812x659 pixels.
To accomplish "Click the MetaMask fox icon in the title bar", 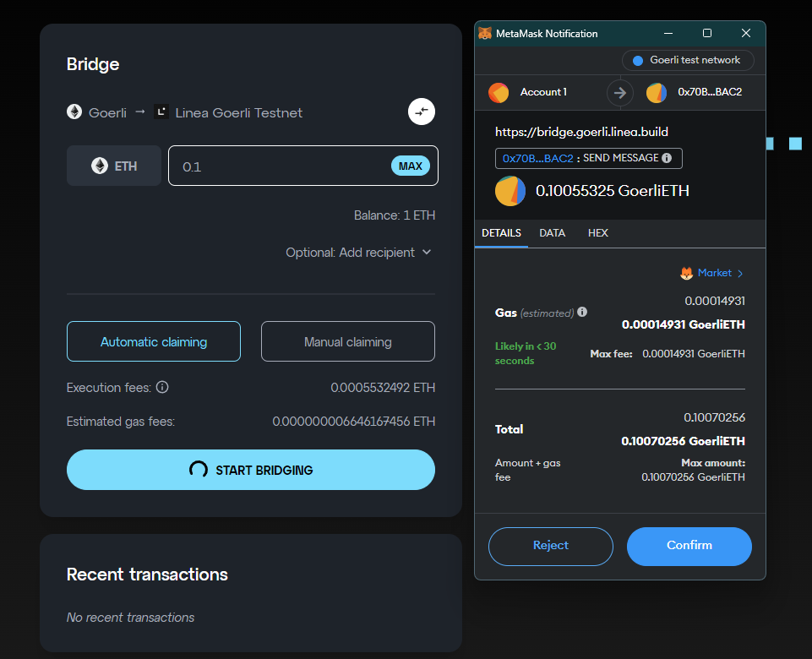I will (x=485, y=33).
